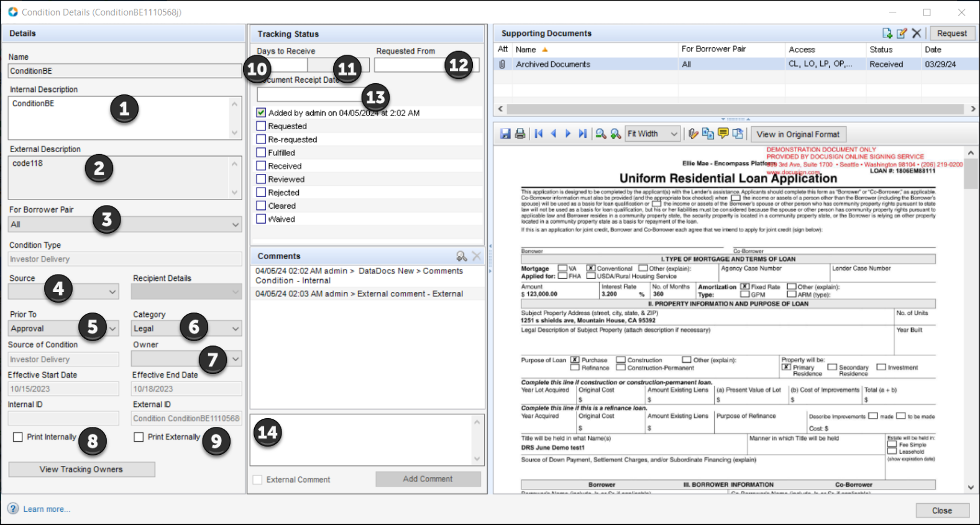This screenshot has width=980, height=525.
Task: Click the new comment text area
Action: coord(367,440)
